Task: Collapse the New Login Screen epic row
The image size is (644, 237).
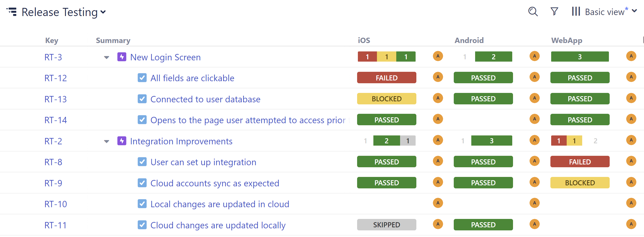Action: pyautogui.click(x=106, y=57)
